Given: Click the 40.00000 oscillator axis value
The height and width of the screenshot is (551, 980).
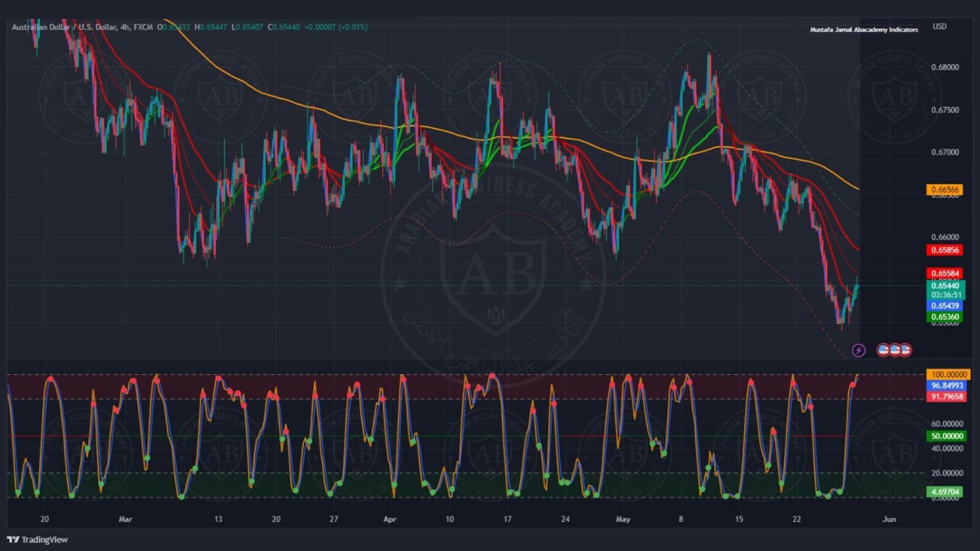Looking at the screenshot, I should (x=946, y=449).
